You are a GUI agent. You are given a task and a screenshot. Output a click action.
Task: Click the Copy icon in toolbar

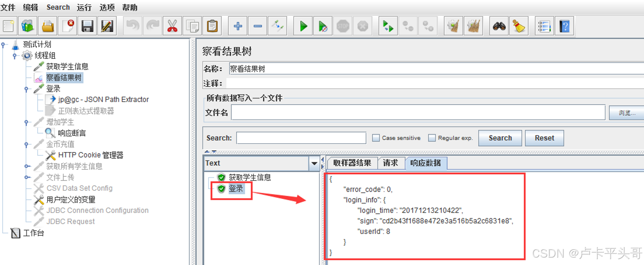tap(192, 26)
